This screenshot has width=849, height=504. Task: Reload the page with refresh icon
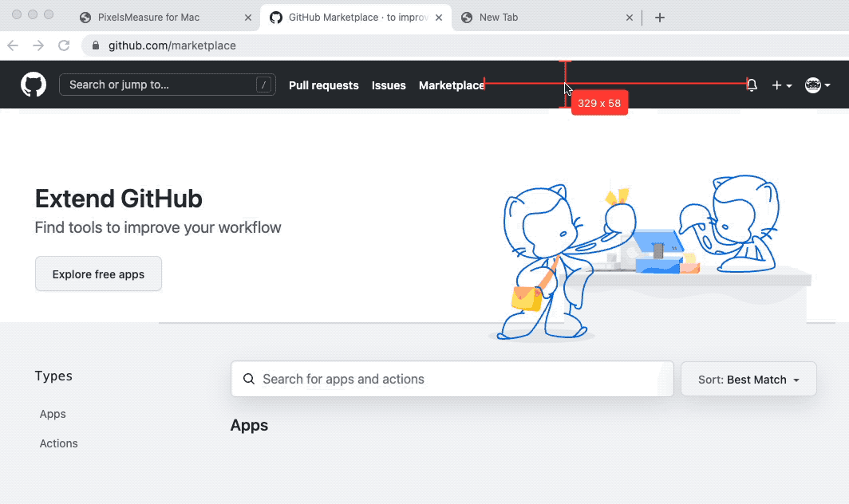[65, 45]
